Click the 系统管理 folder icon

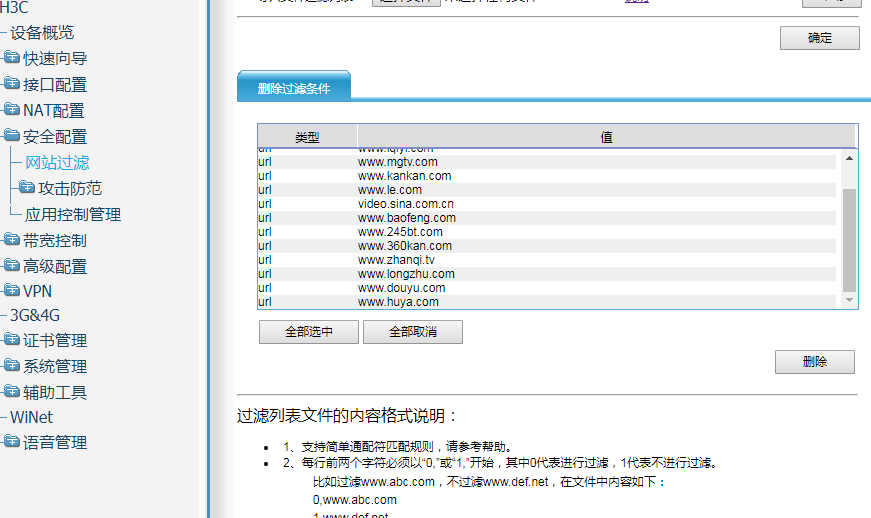(x=11, y=365)
